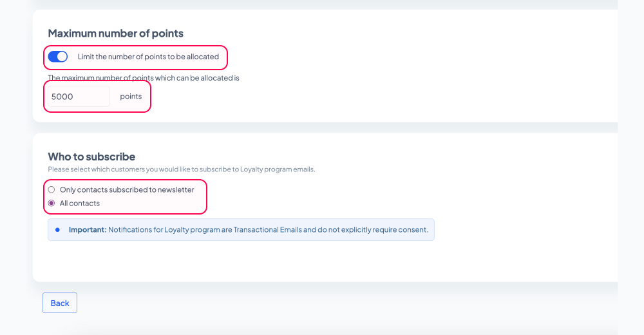Screen dimensions: 644x335
Task: Go back using the Back button
Action: coord(60,303)
